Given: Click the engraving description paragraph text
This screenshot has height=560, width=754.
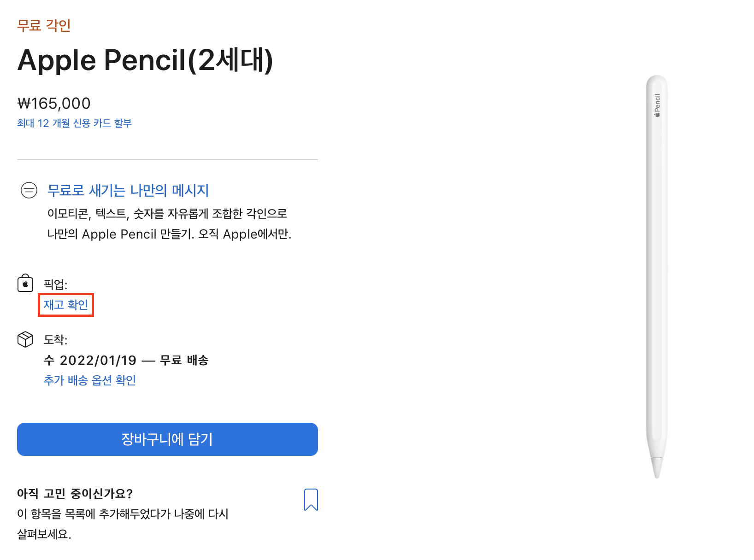Looking at the screenshot, I should pyautogui.click(x=169, y=224).
